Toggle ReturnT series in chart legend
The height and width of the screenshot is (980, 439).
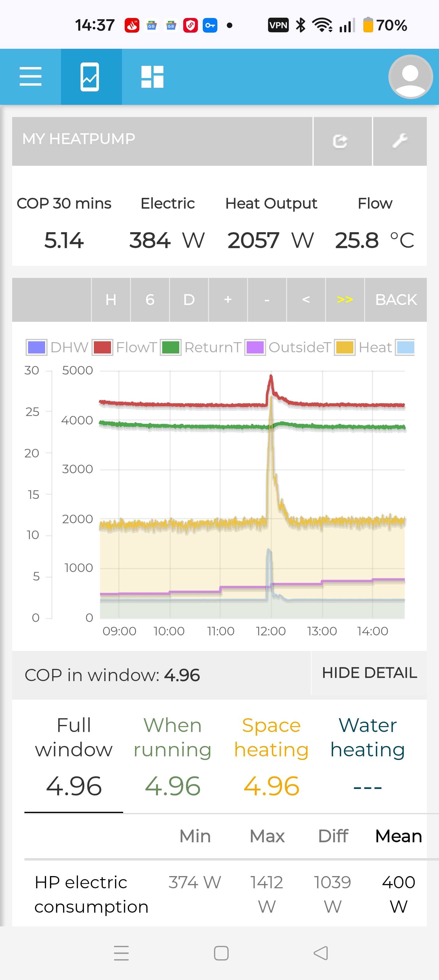(x=201, y=347)
